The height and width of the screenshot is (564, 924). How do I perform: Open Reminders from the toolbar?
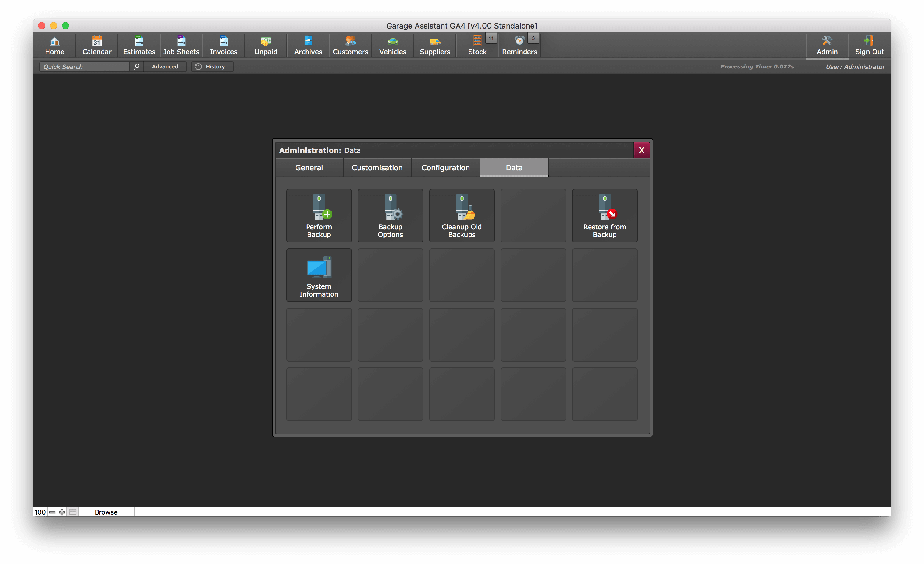click(x=519, y=45)
